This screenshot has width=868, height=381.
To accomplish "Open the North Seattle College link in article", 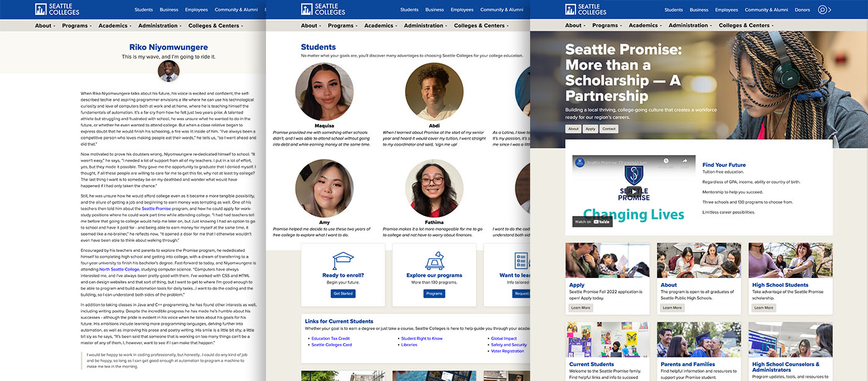I will click(x=119, y=269).
